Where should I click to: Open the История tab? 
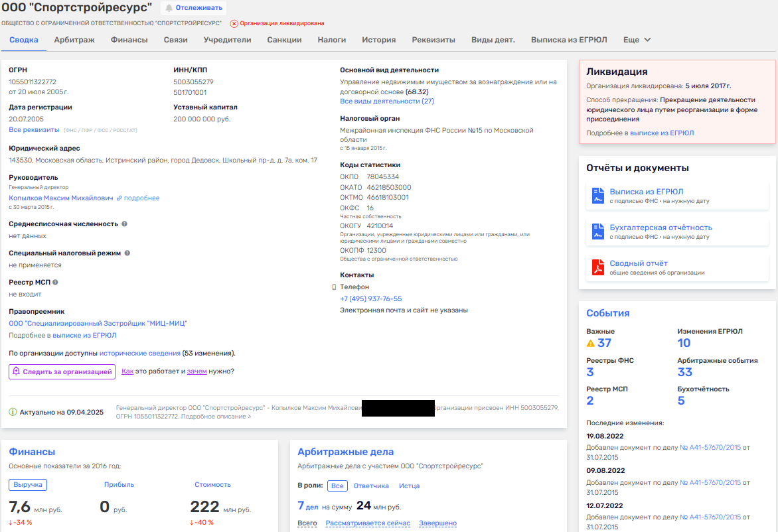(x=378, y=40)
